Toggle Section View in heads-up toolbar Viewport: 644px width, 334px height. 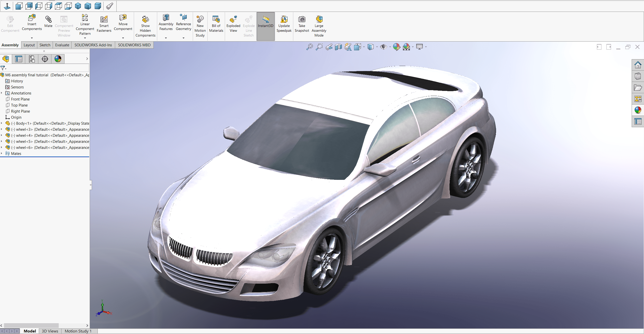[338, 47]
